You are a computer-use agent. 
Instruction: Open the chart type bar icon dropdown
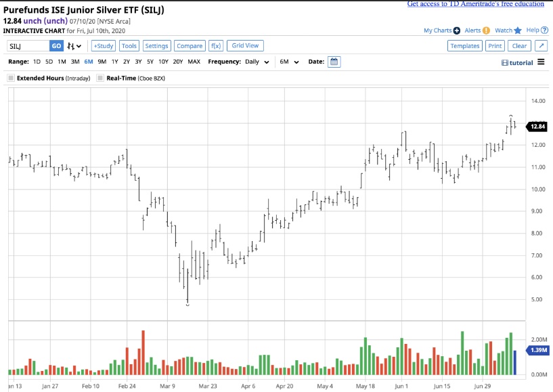pos(74,46)
